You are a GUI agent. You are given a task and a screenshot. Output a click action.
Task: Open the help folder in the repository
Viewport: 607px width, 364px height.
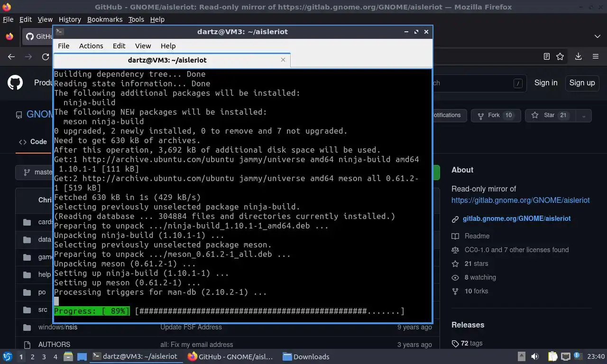click(45, 274)
